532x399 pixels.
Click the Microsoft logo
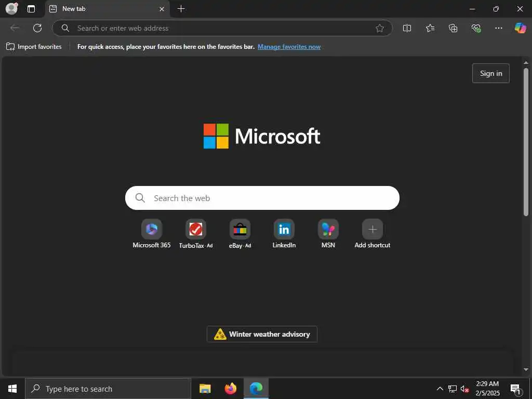click(262, 136)
